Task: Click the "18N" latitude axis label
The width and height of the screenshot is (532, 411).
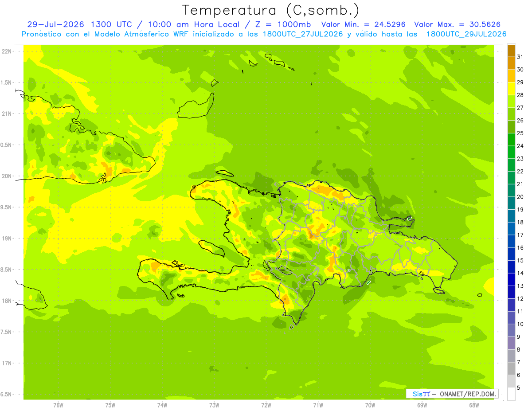Action: [x=7, y=301]
